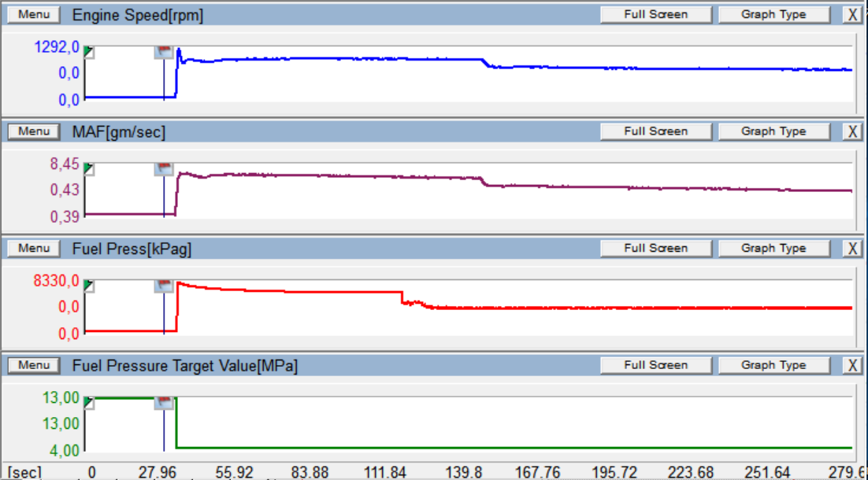Change Graph Type for Fuel Pressure Target Value
Image resolution: width=868 pixels, height=480 pixels.
[x=773, y=365]
